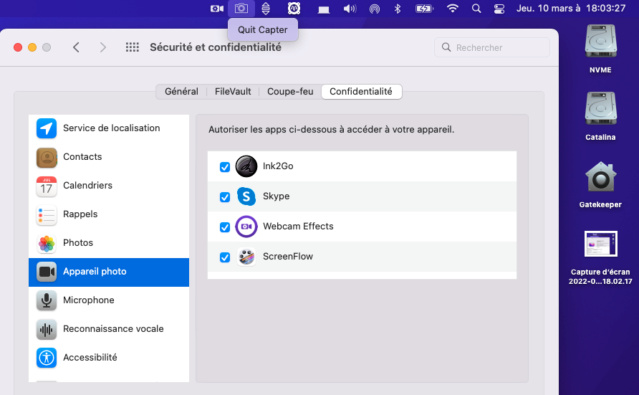Image resolution: width=639 pixels, height=395 pixels.
Task: Click the ScreenFlow label text
Action: click(288, 256)
